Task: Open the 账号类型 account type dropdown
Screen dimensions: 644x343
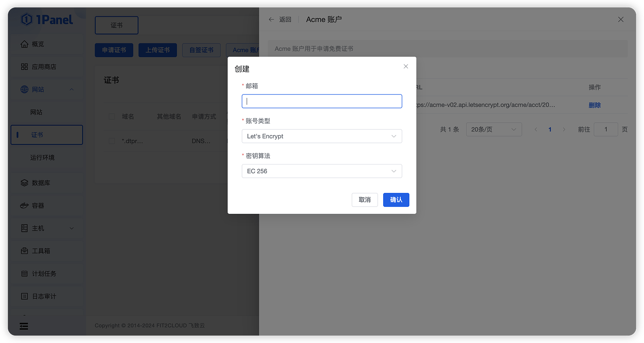Action: pyautogui.click(x=322, y=136)
